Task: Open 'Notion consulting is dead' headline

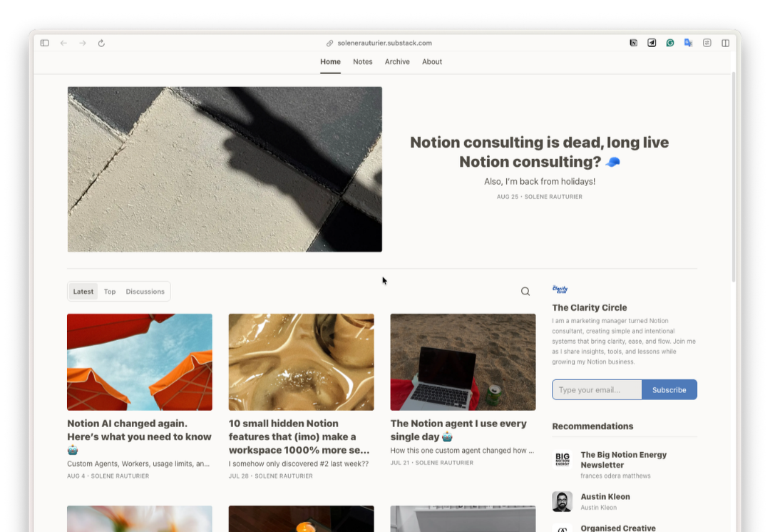Action: (539, 152)
